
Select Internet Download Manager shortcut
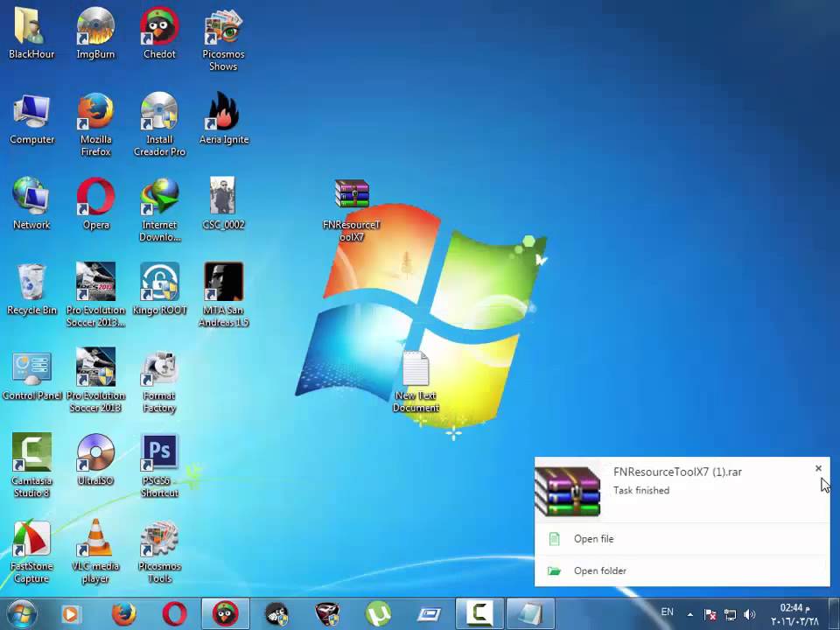[159, 209]
